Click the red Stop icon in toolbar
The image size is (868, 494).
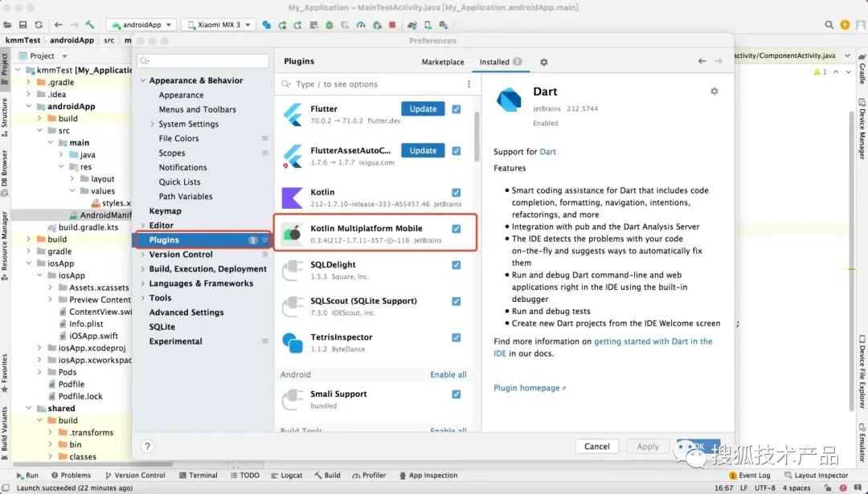[392, 25]
